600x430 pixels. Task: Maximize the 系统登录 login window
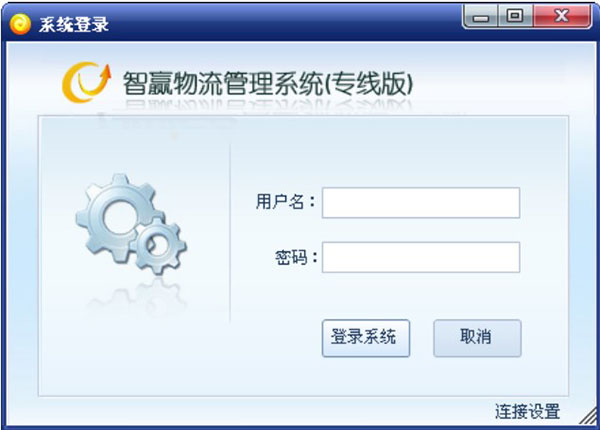(515, 16)
